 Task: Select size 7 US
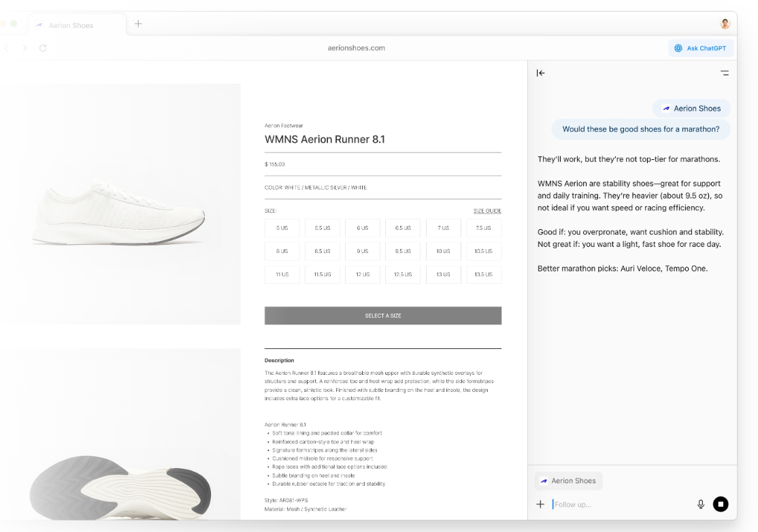coord(443,228)
